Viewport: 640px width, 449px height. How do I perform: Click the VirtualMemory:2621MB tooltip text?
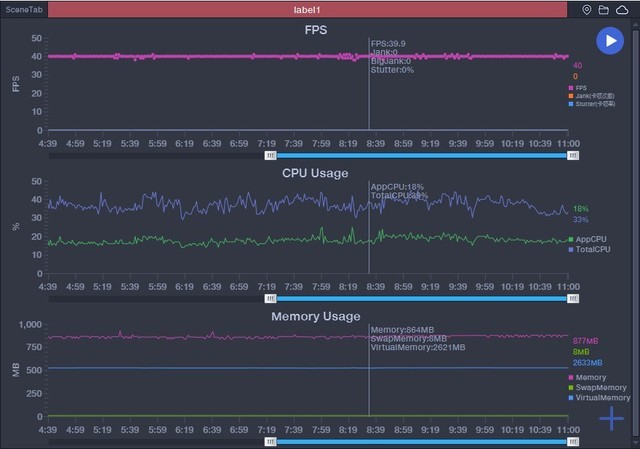[x=418, y=348]
